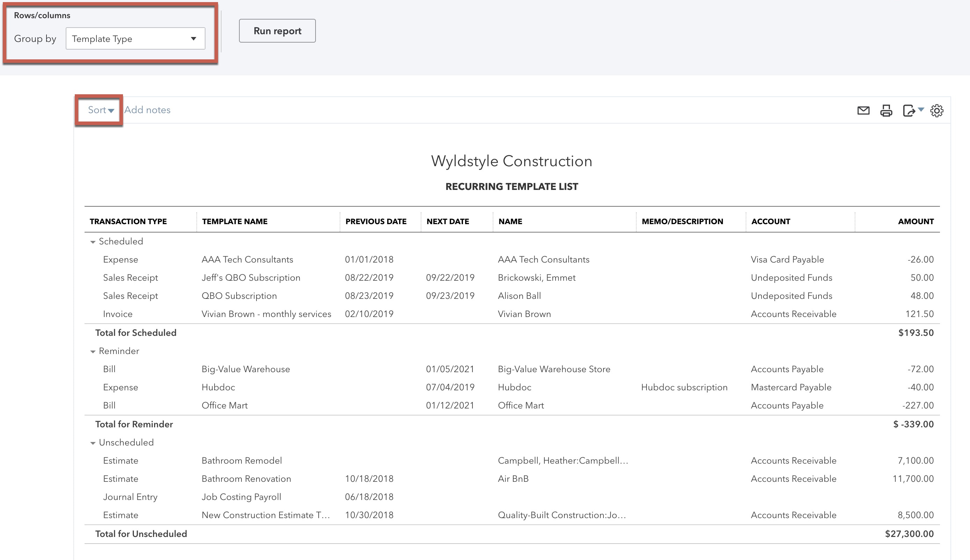
Task: Click the Total for Unscheduled $27,300.00 amount
Action: click(x=909, y=534)
